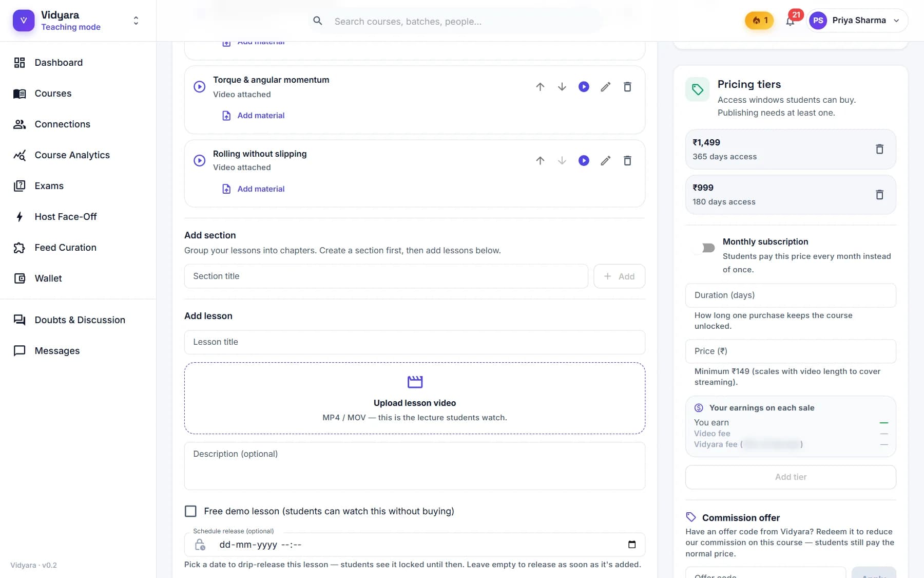Open the Dashboard page
The width and height of the screenshot is (924, 578).
point(78,63)
